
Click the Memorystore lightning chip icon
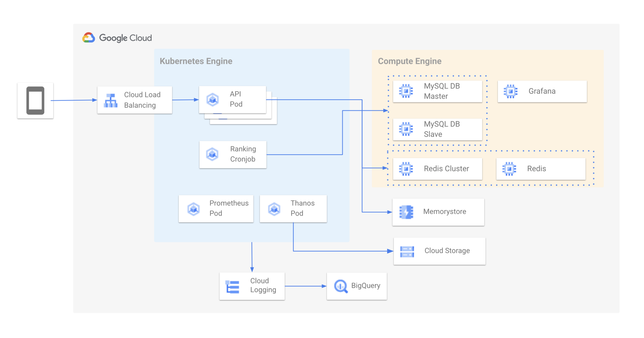(406, 212)
